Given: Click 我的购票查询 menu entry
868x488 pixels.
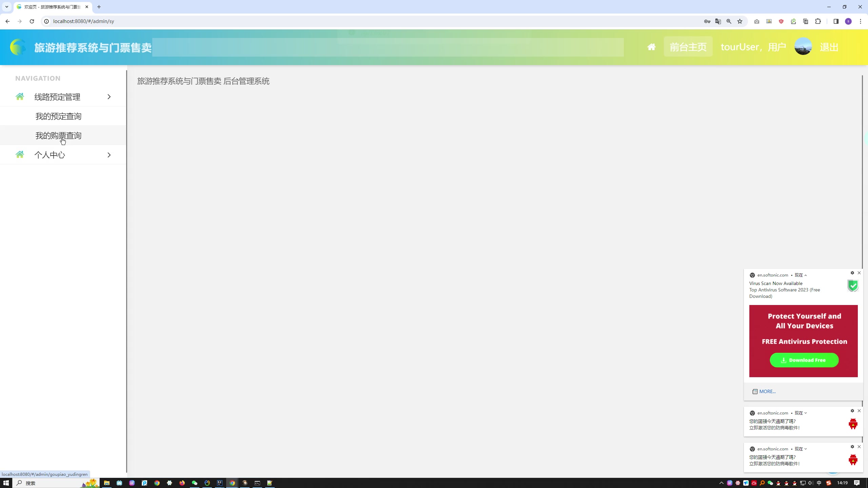Looking at the screenshot, I should tap(58, 135).
